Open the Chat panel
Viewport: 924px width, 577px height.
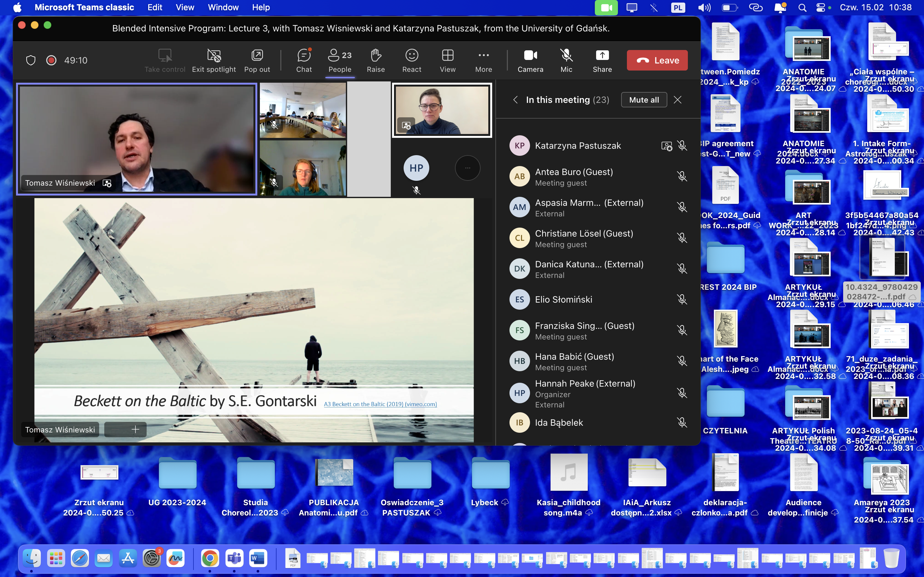(304, 60)
